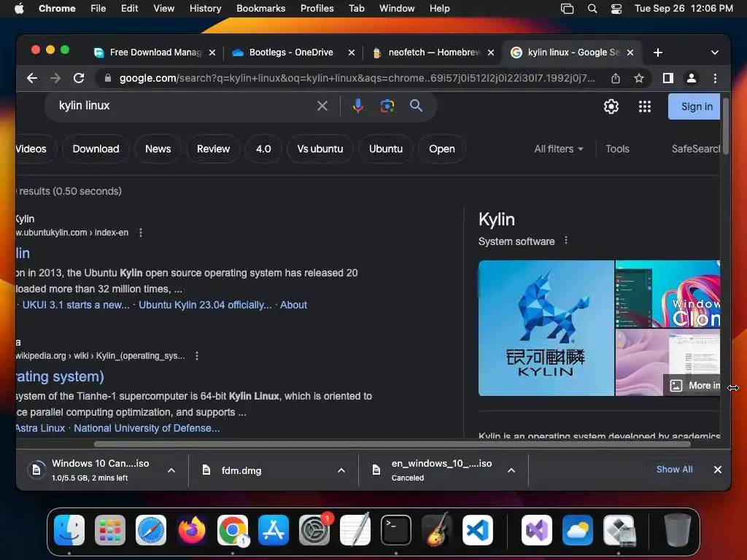Image resolution: width=747 pixels, height=560 pixels.
Task: Open Google quick settings gear
Action: [611, 106]
